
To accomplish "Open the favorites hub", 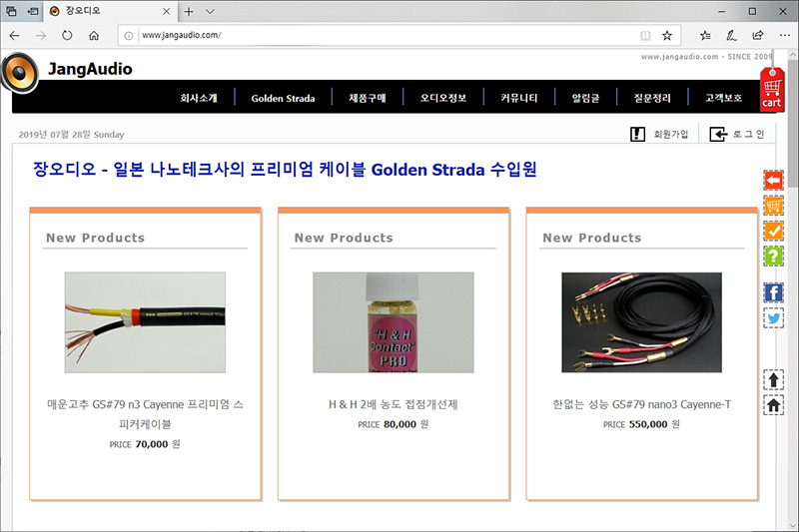I will [705, 35].
